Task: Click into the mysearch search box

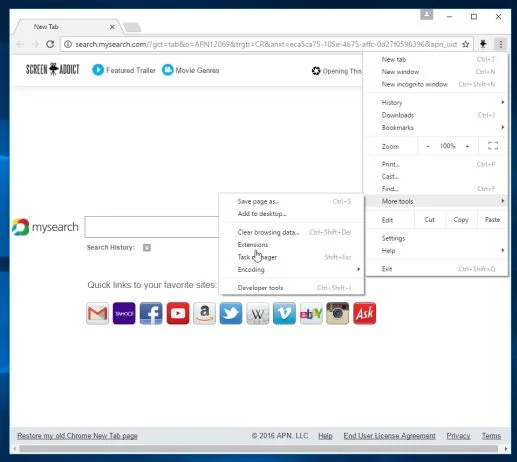Action: [152, 227]
